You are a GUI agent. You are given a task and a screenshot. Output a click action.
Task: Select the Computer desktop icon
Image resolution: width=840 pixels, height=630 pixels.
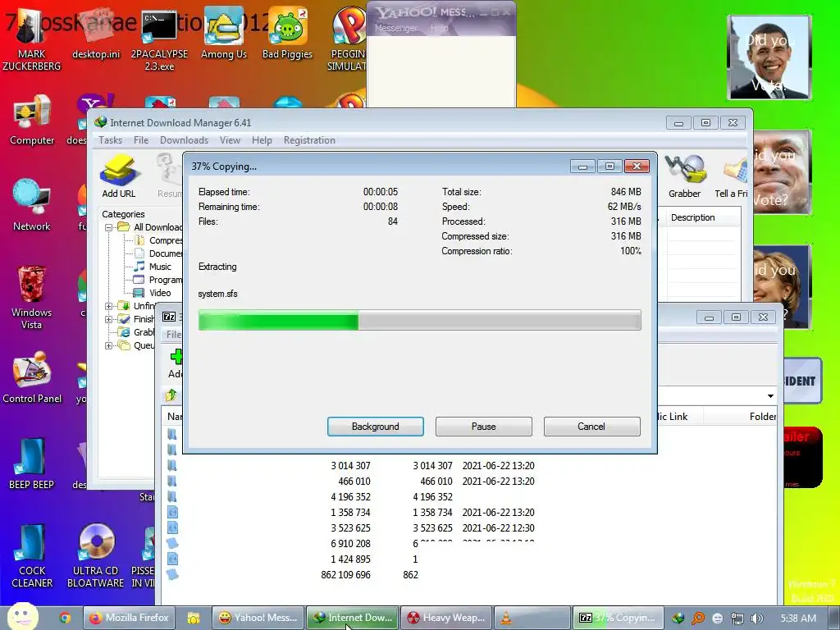pyautogui.click(x=32, y=120)
